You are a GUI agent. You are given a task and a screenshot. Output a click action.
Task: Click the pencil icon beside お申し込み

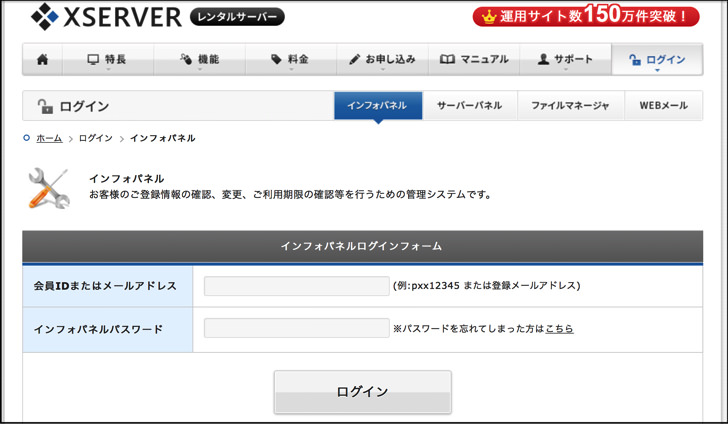tap(354, 59)
